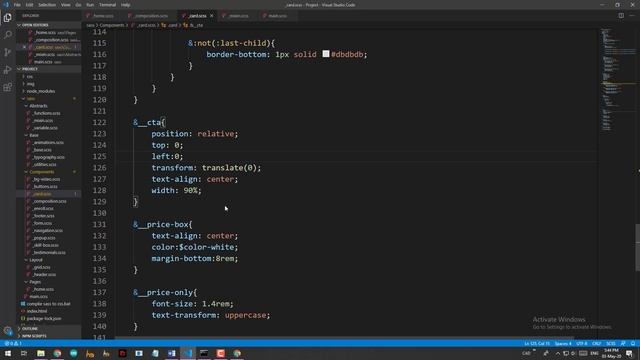Open the Explorer view in activity bar
The height and width of the screenshot is (360, 640).
7,18
